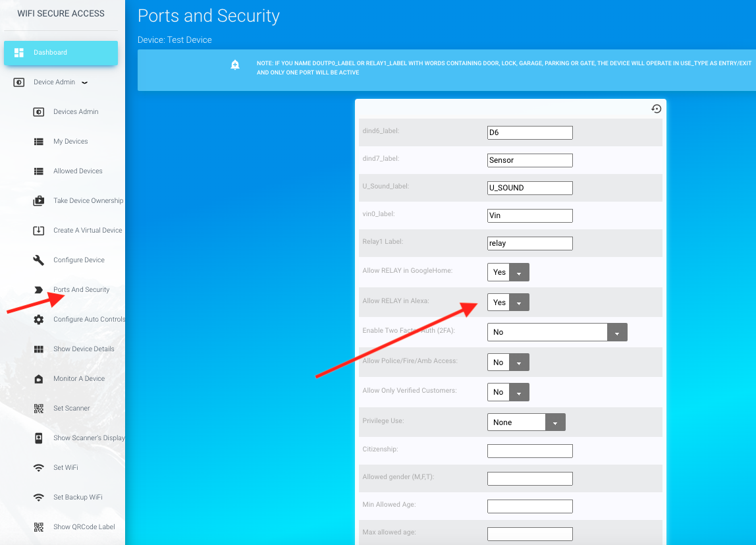Image resolution: width=756 pixels, height=545 pixels.
Task: Open Allow RELAY in Alexa dropdown
Action: pos(508,302)
